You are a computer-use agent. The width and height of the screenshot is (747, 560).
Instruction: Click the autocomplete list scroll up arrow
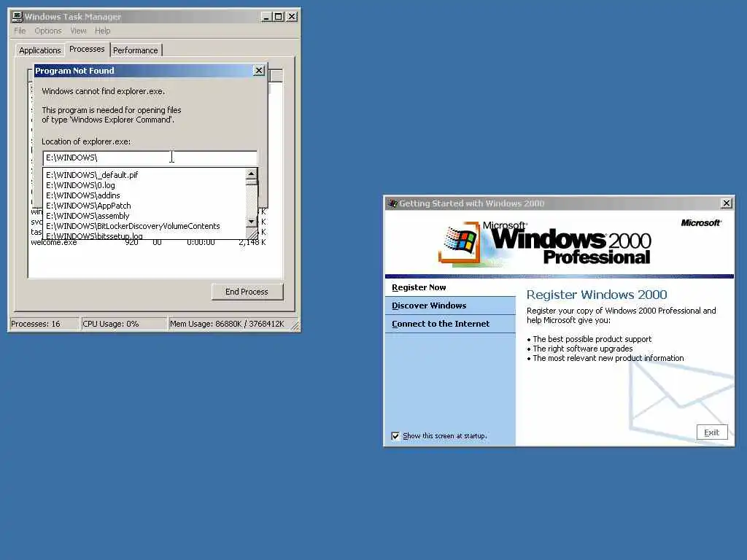pyautogui.click(x=251, y=174)
